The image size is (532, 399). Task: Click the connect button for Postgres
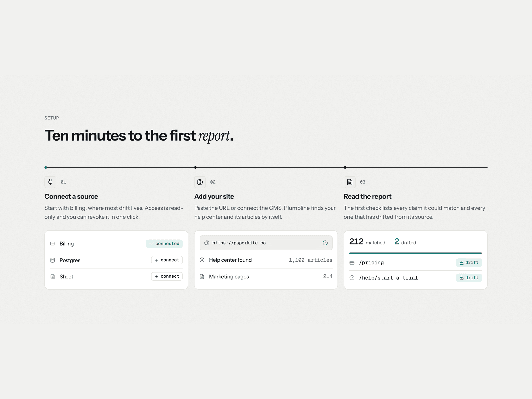pos(167,260)
